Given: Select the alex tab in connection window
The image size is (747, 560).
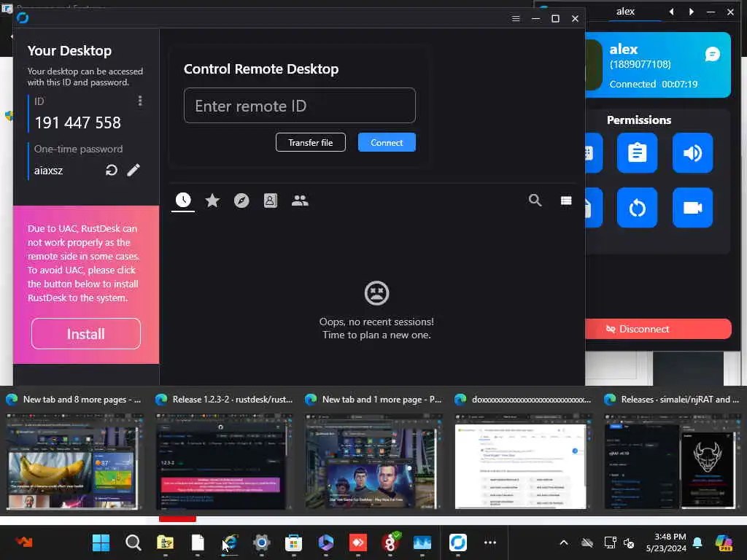Looking at the screenshot, I should (625, 12).
